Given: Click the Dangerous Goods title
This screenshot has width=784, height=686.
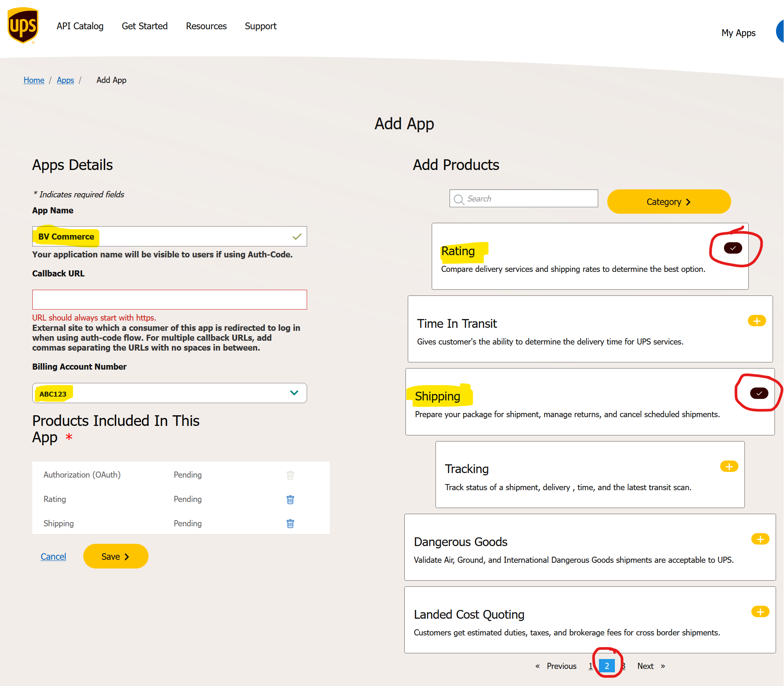Looking at the screenshot, I should (x=461, y=542).
